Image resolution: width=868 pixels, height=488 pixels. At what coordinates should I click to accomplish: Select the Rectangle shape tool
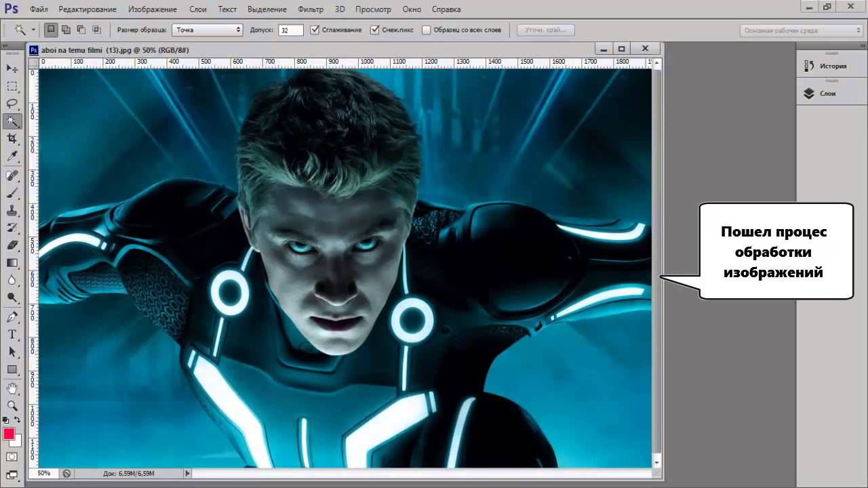(12, 370)
